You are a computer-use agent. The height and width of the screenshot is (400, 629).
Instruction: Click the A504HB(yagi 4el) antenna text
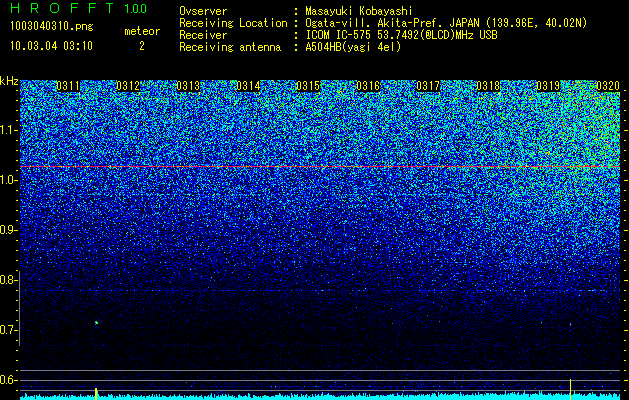coord(353,47)
